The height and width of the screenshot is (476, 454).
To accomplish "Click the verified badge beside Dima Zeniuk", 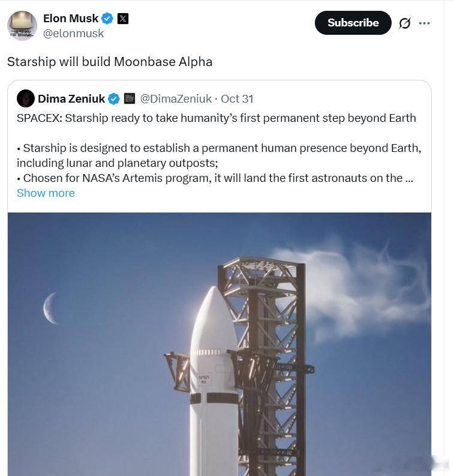I will click(x=114, y=98).
